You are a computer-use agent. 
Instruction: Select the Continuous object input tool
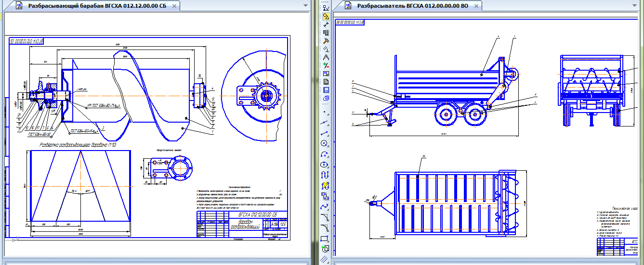click(325, 175)
